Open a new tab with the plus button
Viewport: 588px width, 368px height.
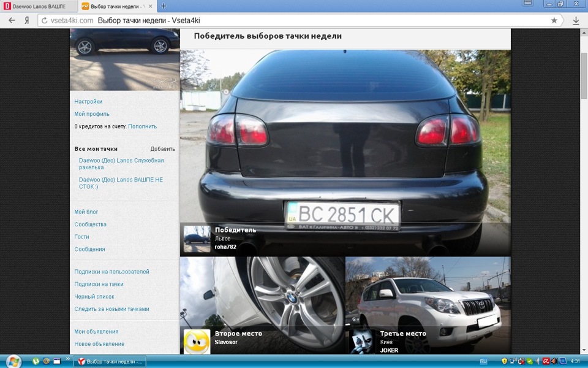click(x=164, y=6)
